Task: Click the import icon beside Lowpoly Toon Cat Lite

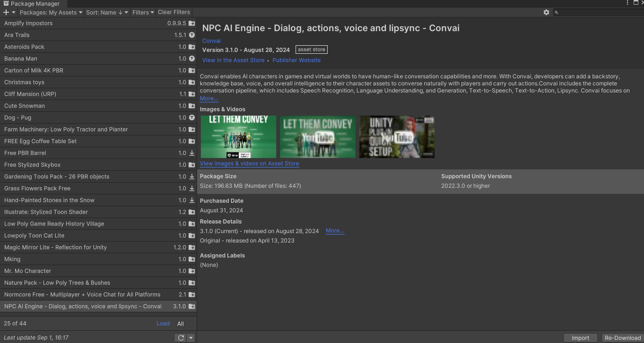Action: click(192, 235)
